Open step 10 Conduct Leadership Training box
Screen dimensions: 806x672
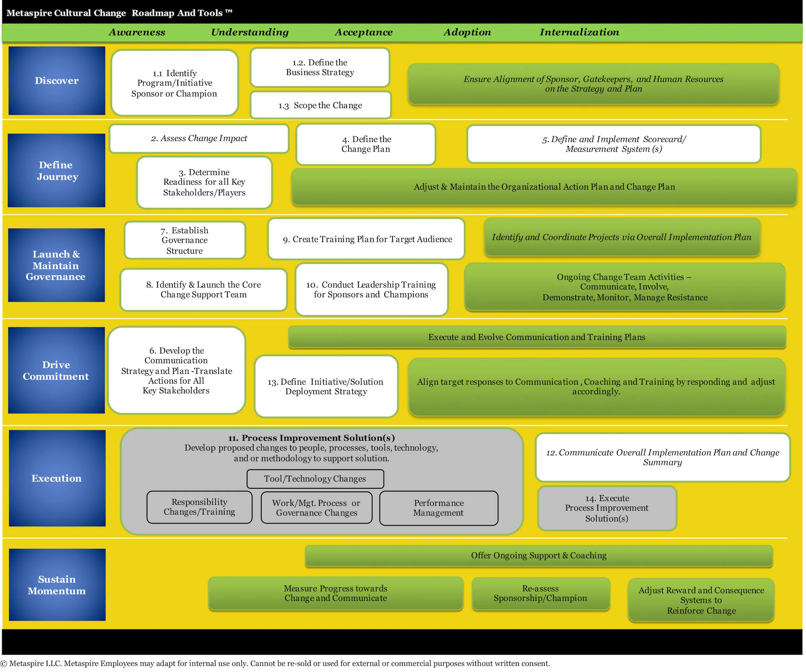pyautogui.click(x=371, y=290)
